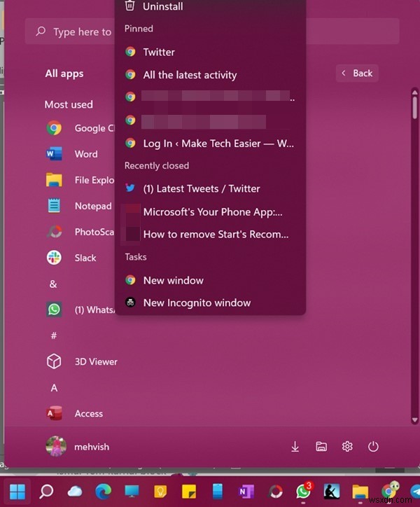
Task: Click the Back button in All apps
Action: tap(357, 74)
